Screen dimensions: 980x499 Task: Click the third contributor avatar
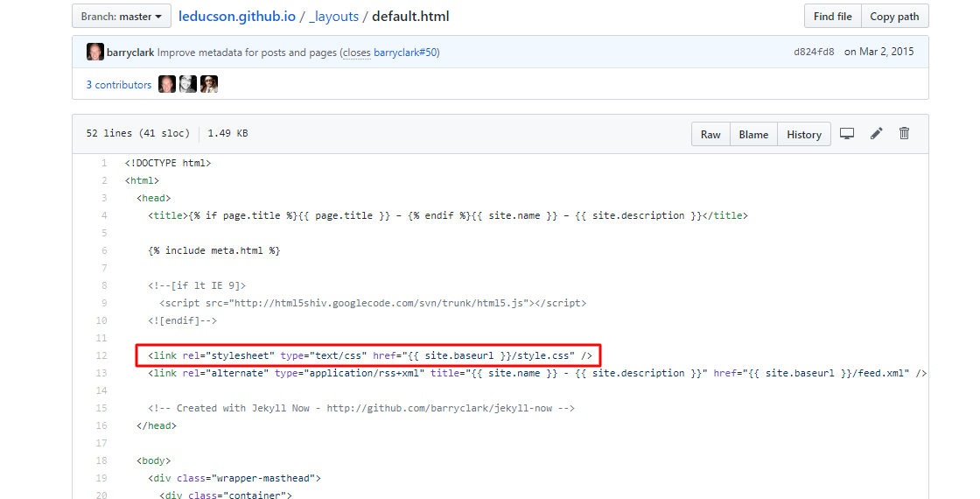tap(209, 85)
